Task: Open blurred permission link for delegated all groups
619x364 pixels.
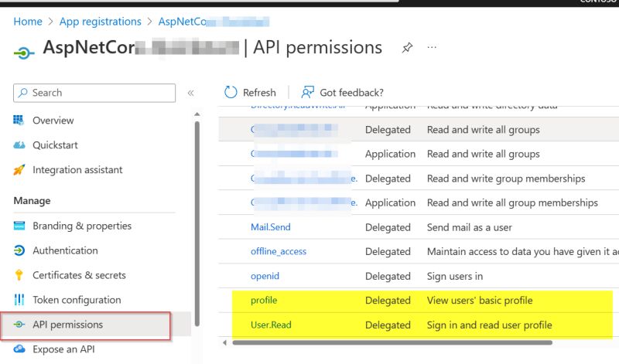Action: tap(294, 129)
